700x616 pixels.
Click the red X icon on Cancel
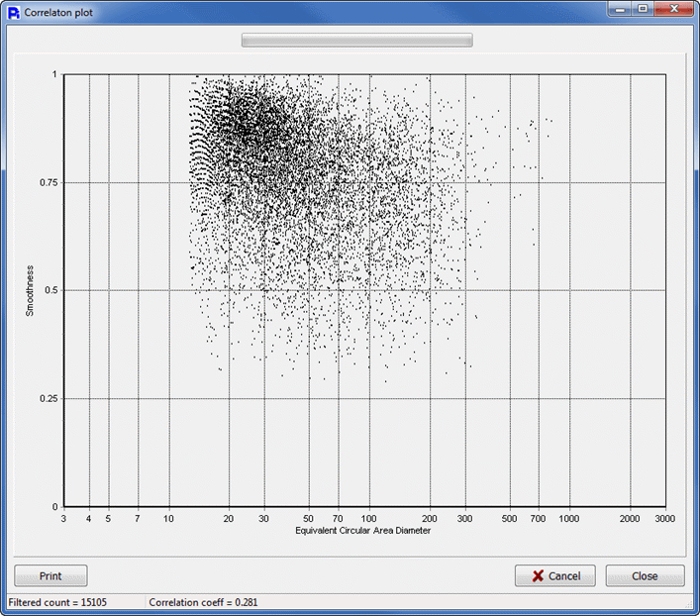coord(538,575)
